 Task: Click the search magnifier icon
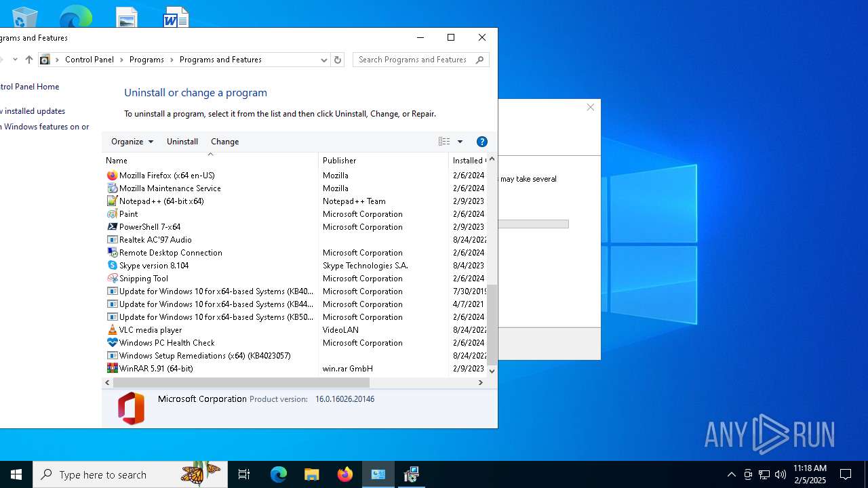coord(480,60)
